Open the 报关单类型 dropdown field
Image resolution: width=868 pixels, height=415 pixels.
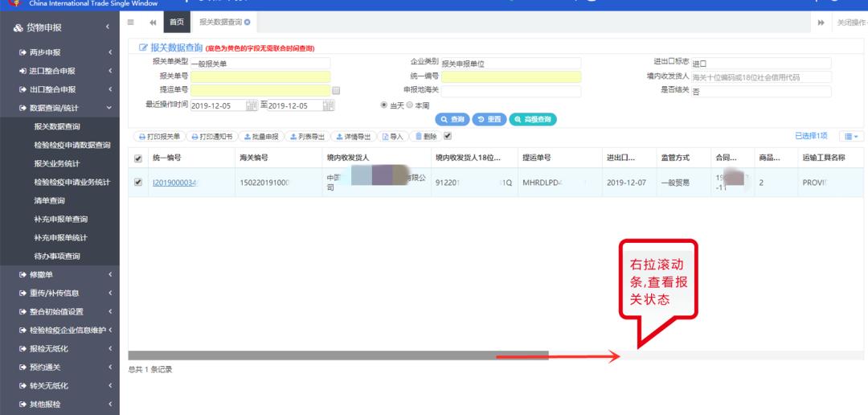tap(260, 64)
